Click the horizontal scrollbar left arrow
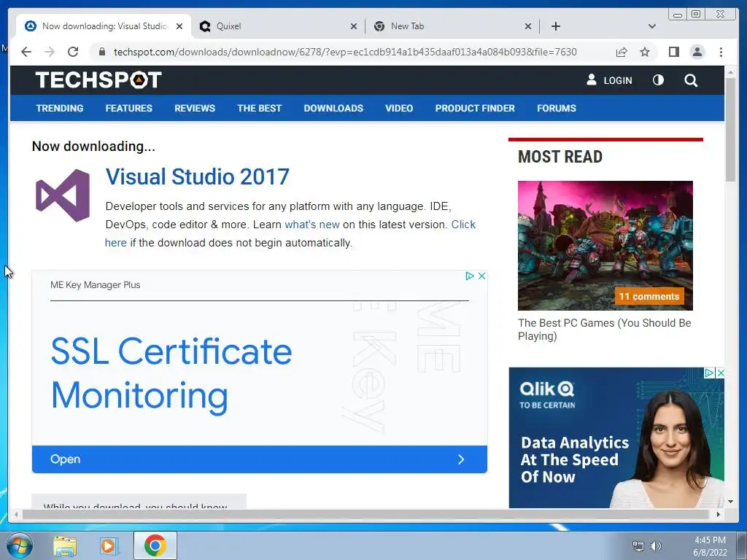This screenshot has width=747, height=560. [16, 514]
